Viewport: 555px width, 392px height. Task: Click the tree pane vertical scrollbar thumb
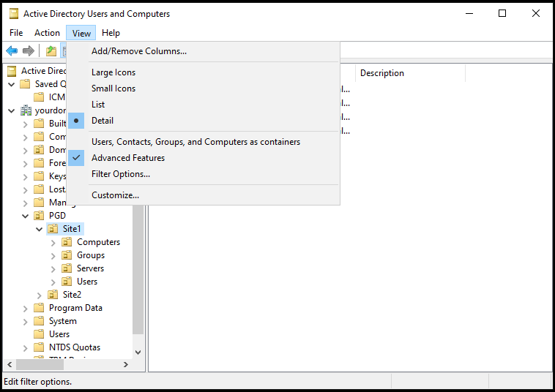[x=138, y=269]
